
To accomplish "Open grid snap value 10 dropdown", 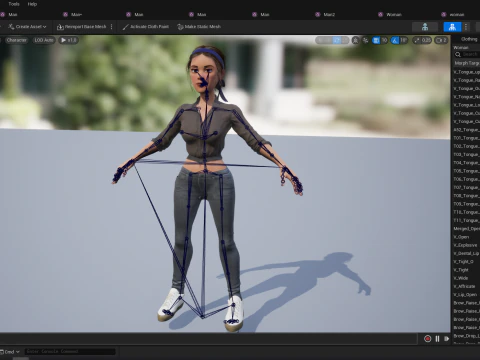I will click(384, 40).
